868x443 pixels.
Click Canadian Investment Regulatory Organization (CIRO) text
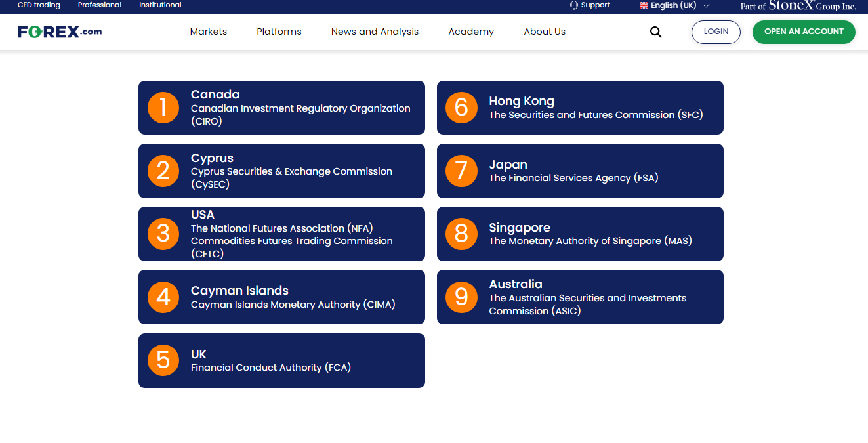pos(300,115)
